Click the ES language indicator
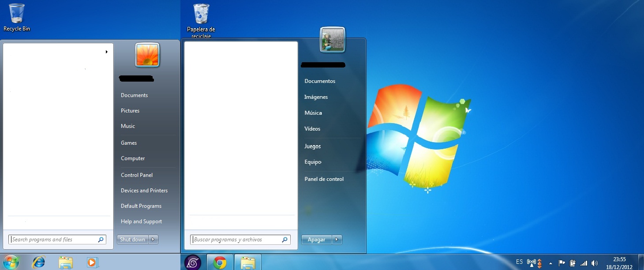Screen dimensions: 644x270 519,262
